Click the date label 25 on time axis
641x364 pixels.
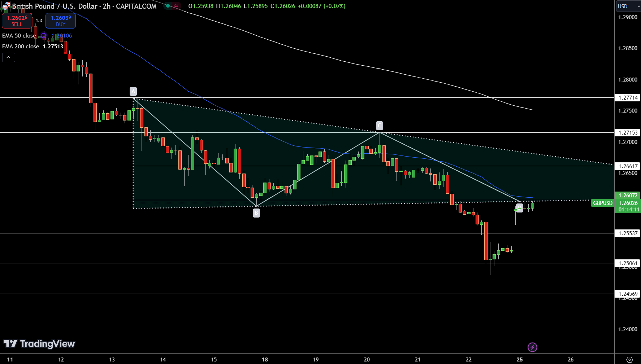[x=520, y=359]
